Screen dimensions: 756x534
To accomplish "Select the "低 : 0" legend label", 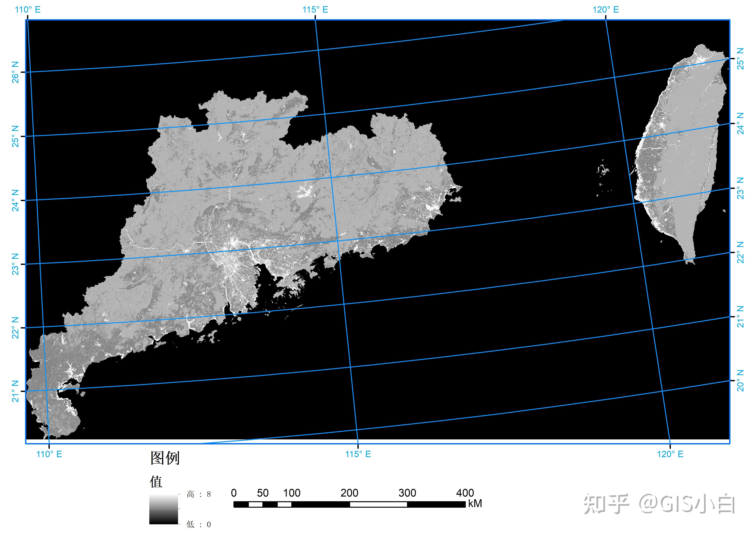I will 199,524.
